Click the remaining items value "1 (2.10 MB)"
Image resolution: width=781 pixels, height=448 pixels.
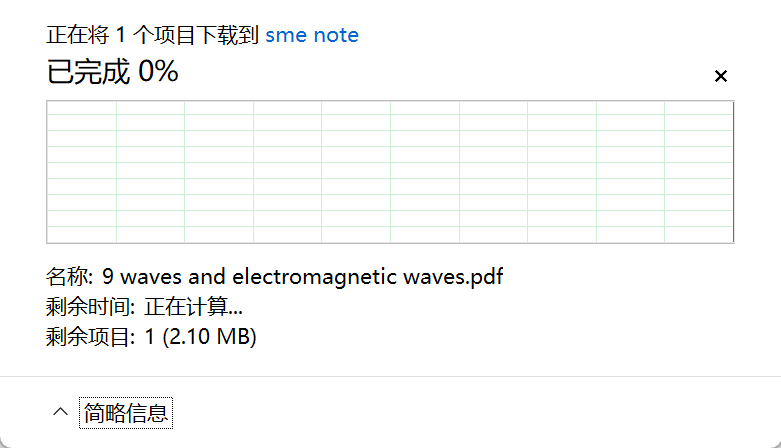(200, 337)
